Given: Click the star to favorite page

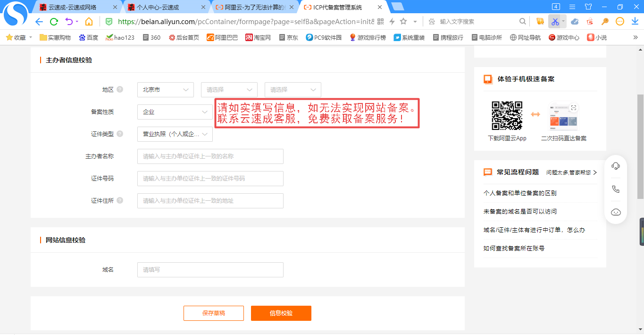Looking at the screenshot, I should (403, 22).
